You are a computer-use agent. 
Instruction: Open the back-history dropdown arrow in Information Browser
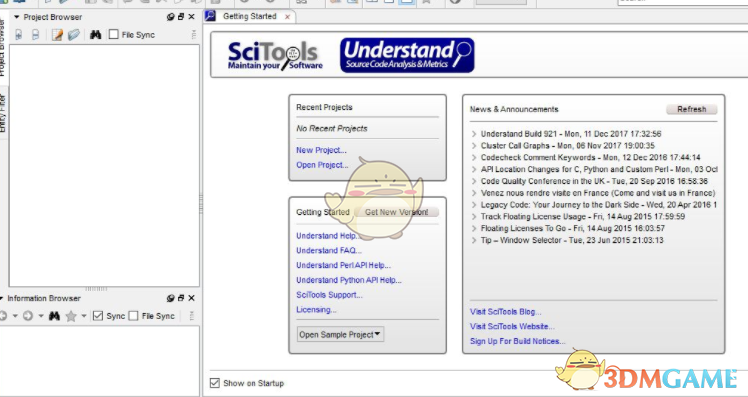pyautogui.click(x=15, y=316)
